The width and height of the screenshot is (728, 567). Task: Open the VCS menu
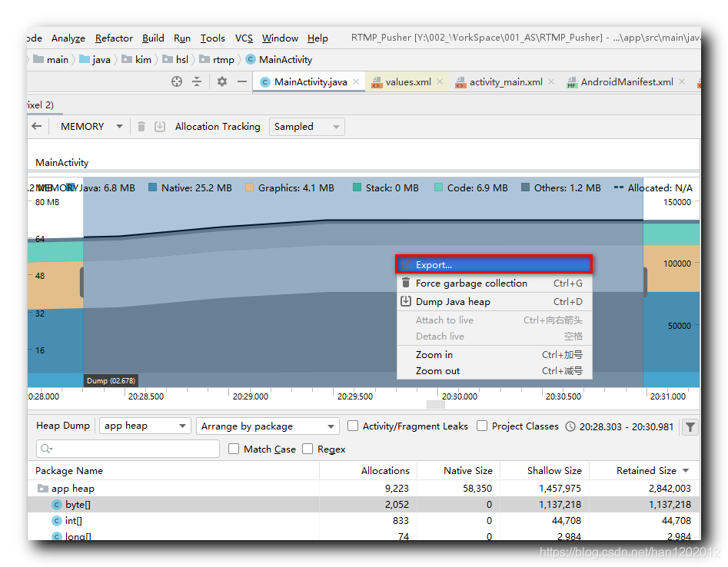244,38
